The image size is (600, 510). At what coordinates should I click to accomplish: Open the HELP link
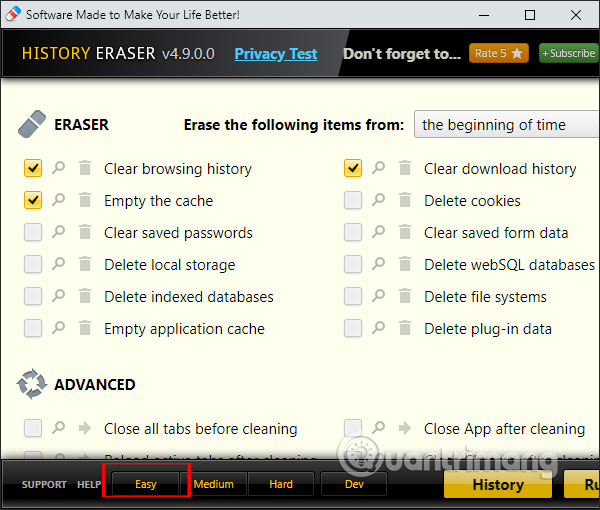coord(89,484)
